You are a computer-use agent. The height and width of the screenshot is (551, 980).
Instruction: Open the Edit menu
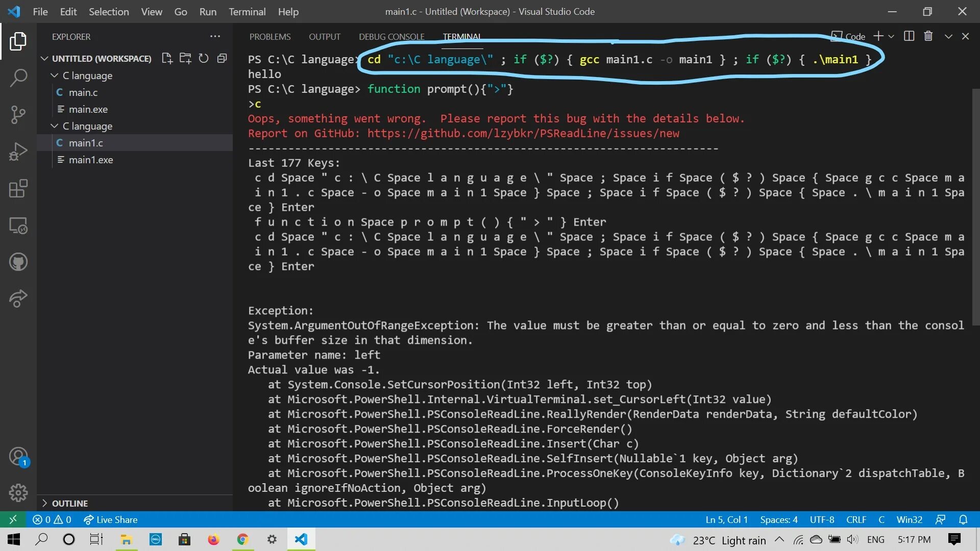[68, 11]
